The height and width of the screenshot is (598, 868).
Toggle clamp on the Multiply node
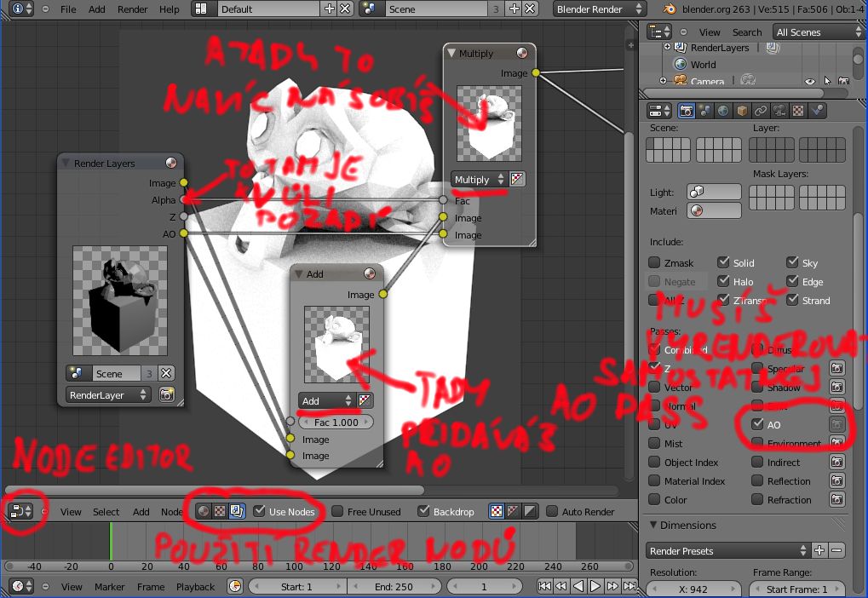517,180
